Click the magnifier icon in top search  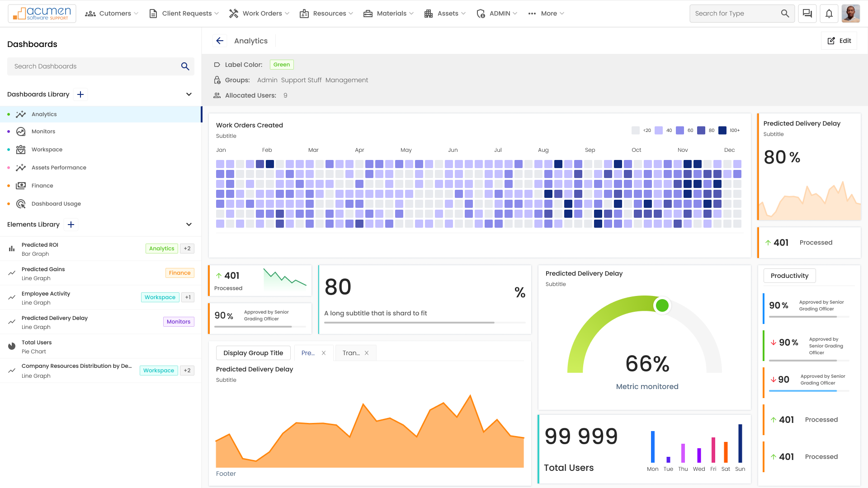[x=785, y=14]
